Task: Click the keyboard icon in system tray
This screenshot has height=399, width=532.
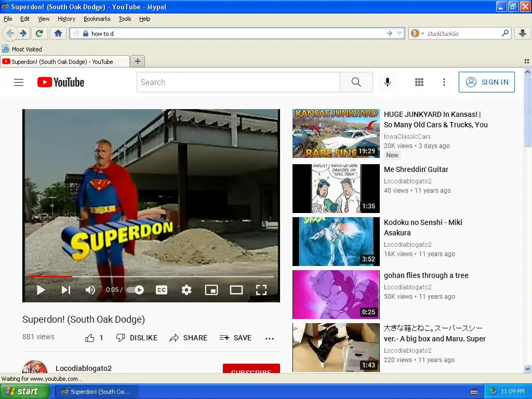Action: 474,392
